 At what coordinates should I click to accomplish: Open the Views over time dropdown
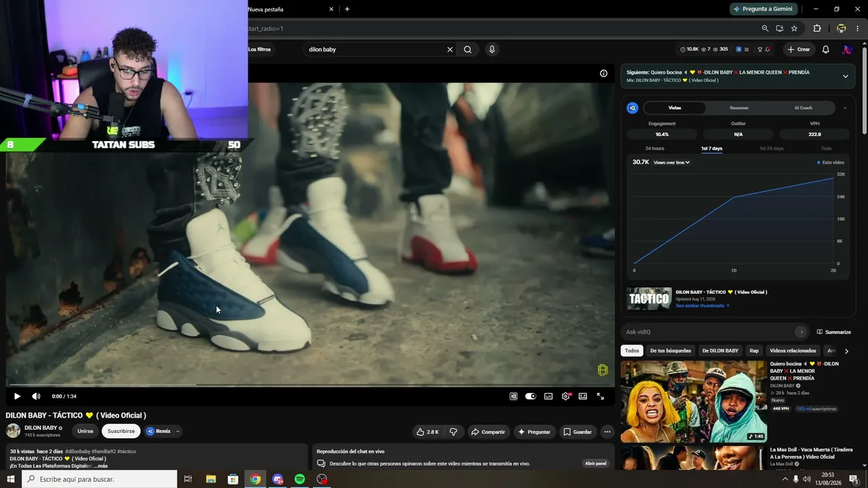click(x=671, y=163)
